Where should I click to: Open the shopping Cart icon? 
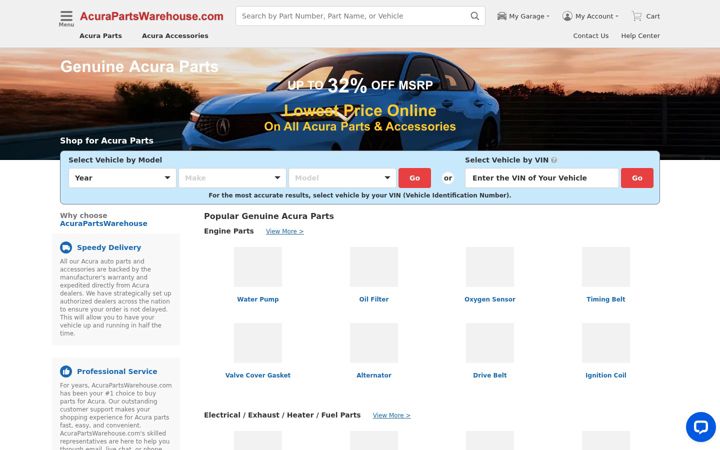coord(637,16)
